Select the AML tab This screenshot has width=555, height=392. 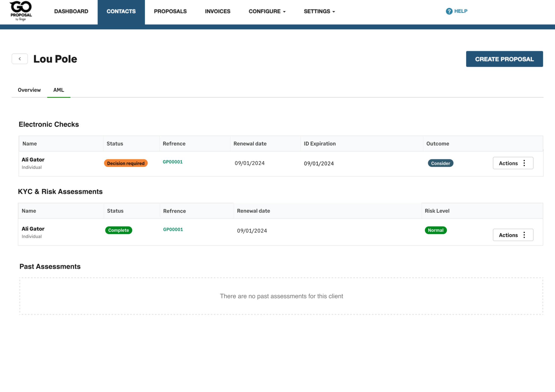coord(58,90)
